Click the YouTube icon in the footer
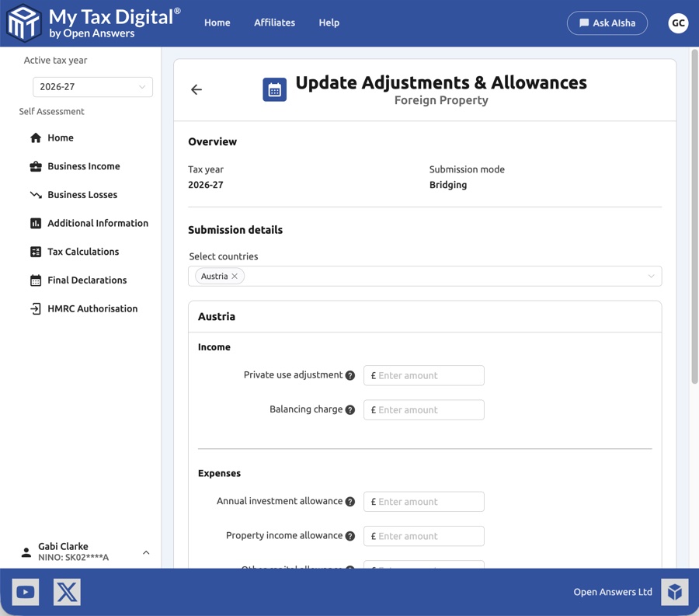 25,592
